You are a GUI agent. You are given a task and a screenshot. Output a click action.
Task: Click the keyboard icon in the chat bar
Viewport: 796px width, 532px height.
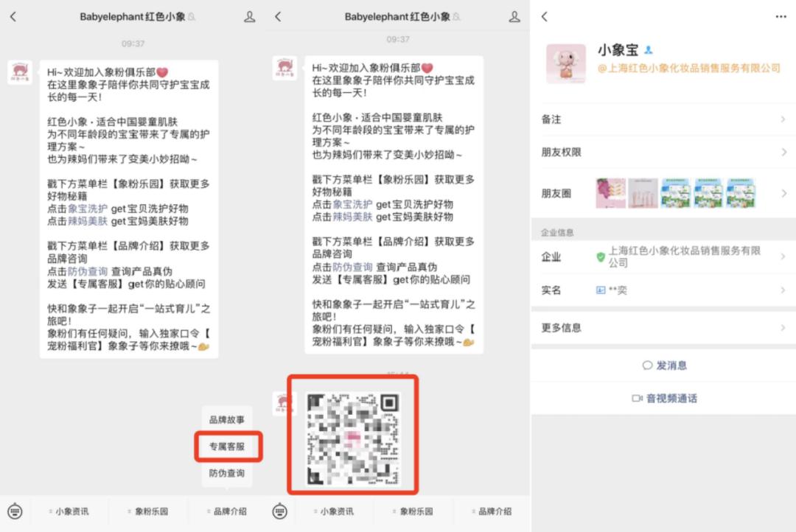pos(16,511)
